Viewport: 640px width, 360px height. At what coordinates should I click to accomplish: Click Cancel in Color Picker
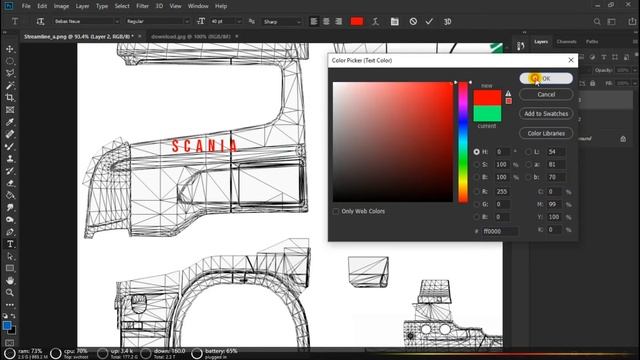546,94
